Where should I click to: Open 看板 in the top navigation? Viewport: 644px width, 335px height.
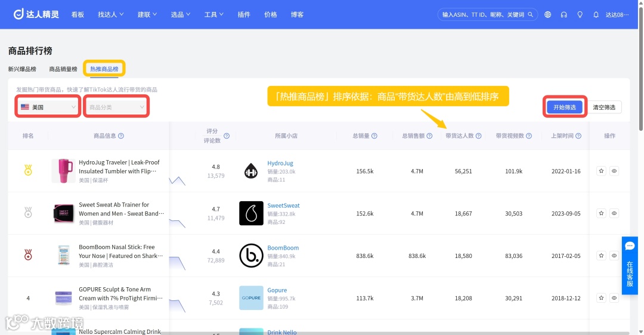(x=78, y=14)
